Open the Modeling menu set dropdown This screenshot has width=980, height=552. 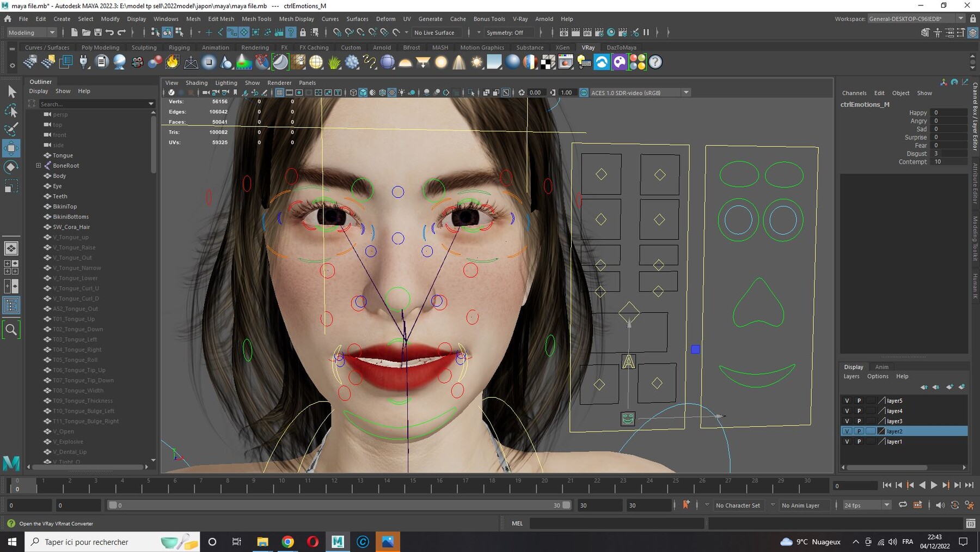[x=32, y=33]
